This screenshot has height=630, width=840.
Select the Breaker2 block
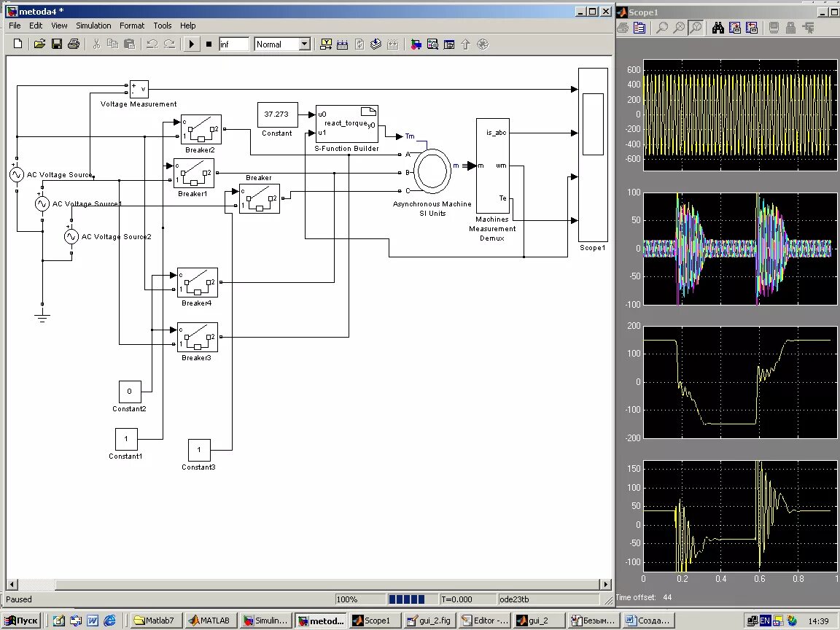tap(201, 130)
